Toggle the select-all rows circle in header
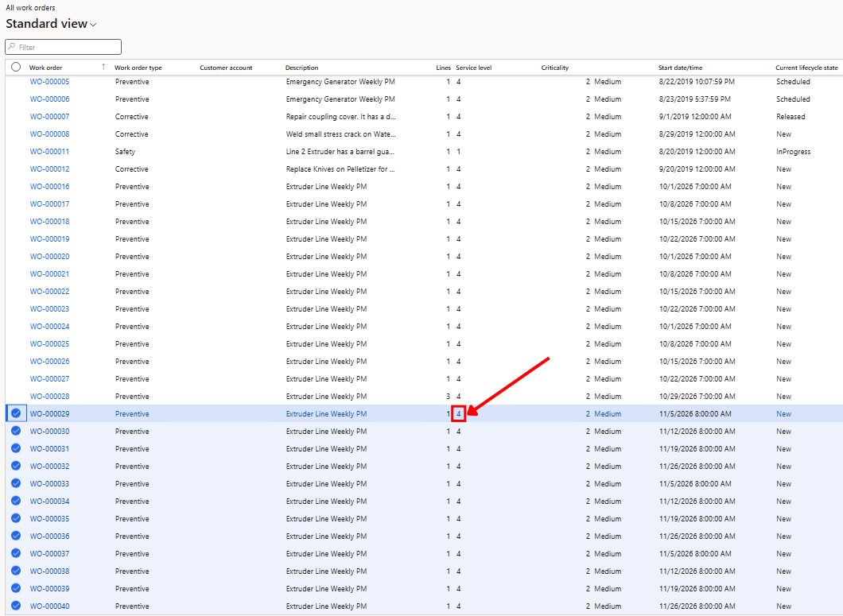Viewport: 843px width, 616px height. pos(16,68)
